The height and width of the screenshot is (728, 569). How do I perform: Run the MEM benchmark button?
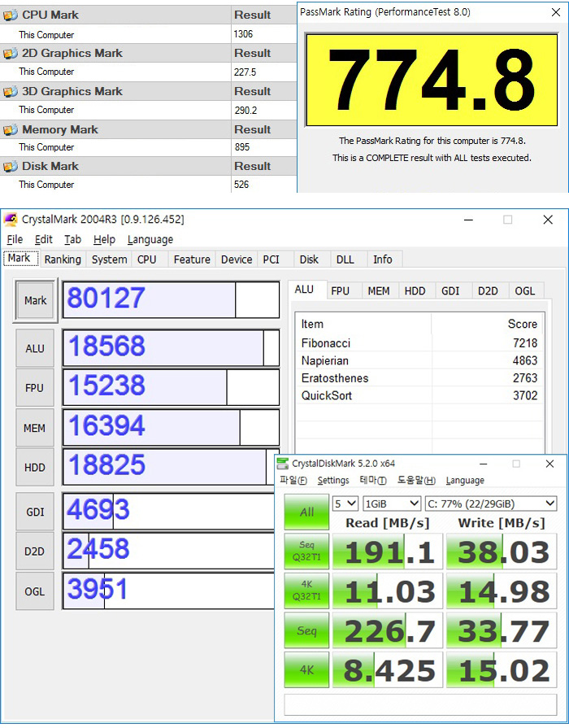point(35,428)
